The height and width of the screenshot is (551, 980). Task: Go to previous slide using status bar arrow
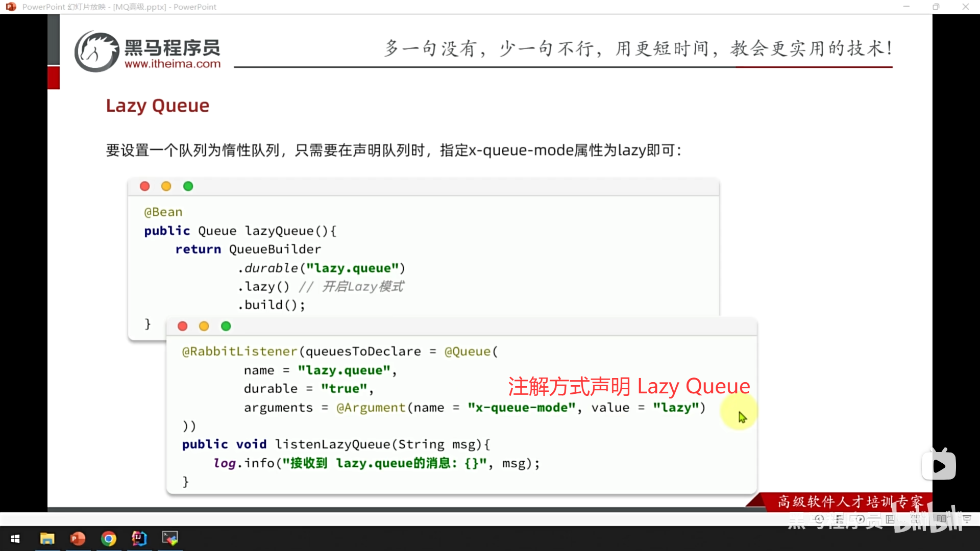click(x=819, y=519)
